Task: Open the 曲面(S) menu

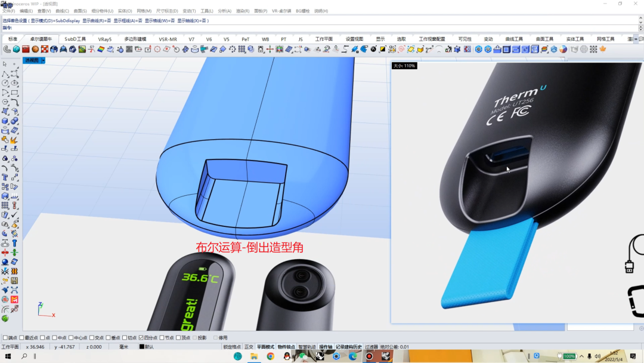Action: (x=79, y=11)
